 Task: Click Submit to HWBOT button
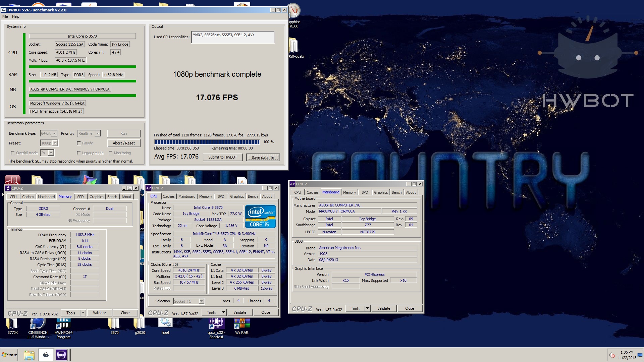pos(223,157)
